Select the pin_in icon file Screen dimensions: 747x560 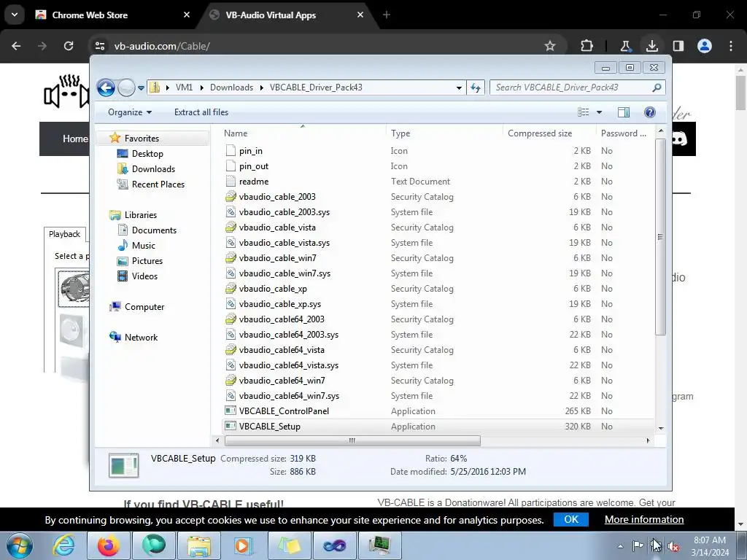[251, 151]
